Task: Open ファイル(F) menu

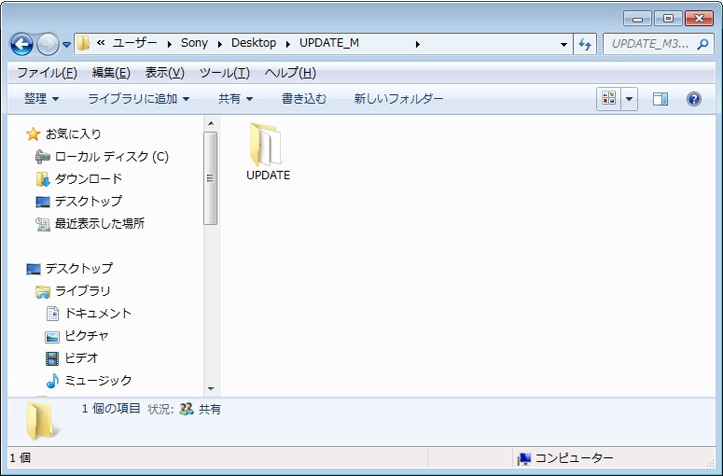Action: coord(46,73)
